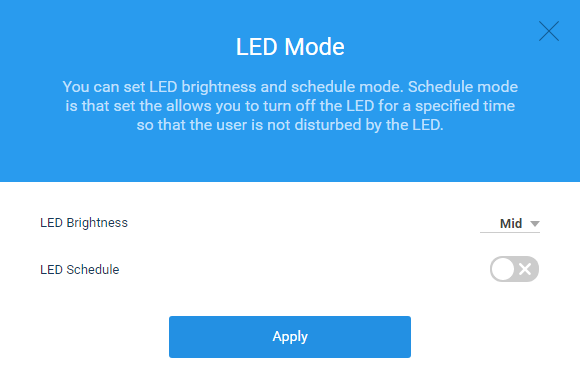Click the gray arrow beside Mid
The image size is (580, 380).
click(535, 224)
